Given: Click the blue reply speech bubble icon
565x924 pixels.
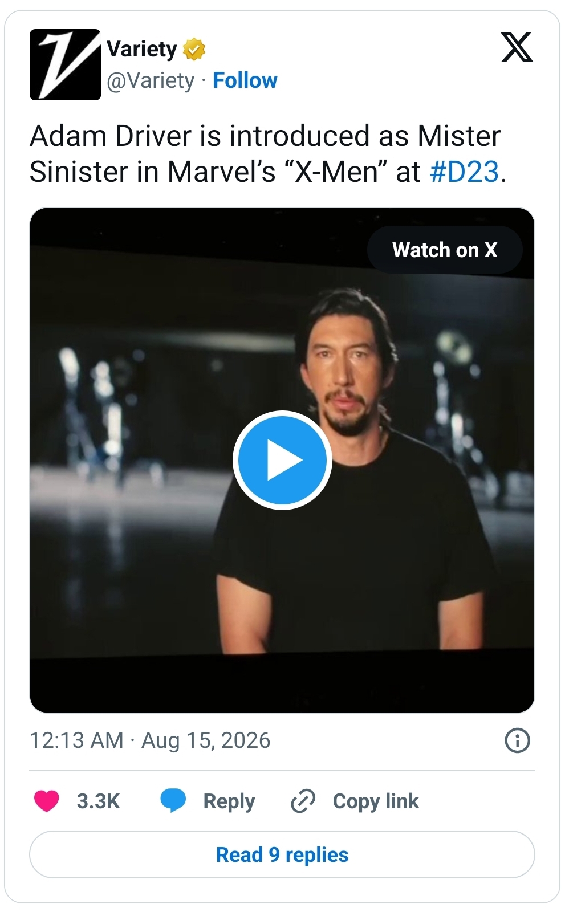Looking at the screenshot, I should (x=173, y=800).
